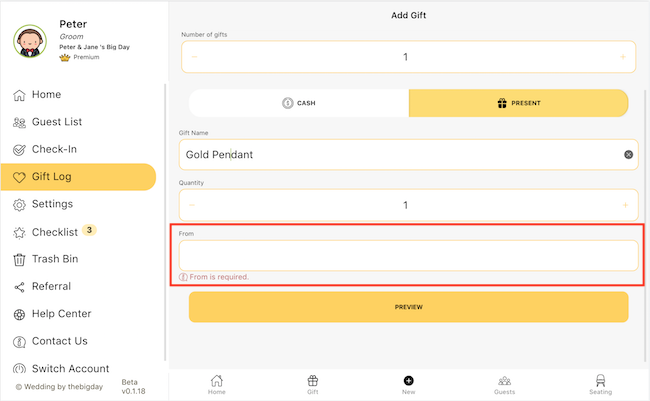The height and width of the screenshot is (401, 650).
Task: Open the Seating chair icon
Action: point(600,381)
